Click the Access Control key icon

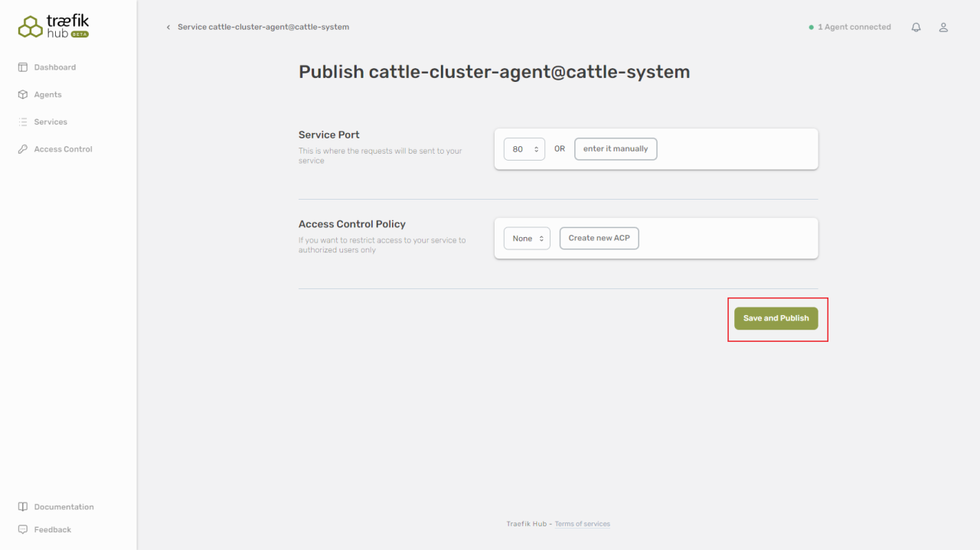(x=23, y=149)
